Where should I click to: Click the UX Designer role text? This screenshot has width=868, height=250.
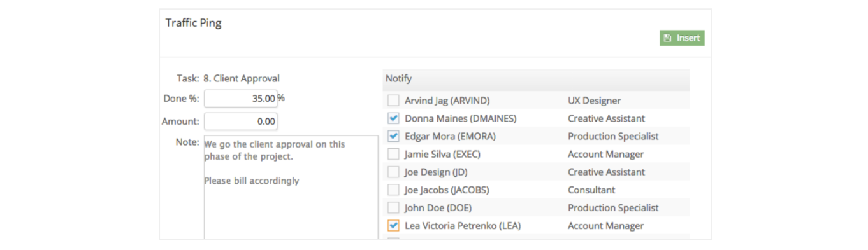click(594, 101)
